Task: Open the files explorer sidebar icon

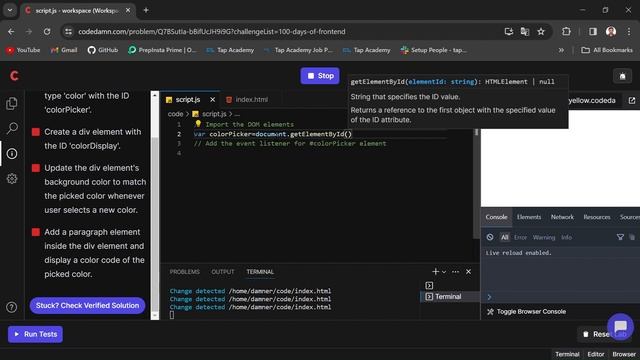Action: click(x=12, y=104)
